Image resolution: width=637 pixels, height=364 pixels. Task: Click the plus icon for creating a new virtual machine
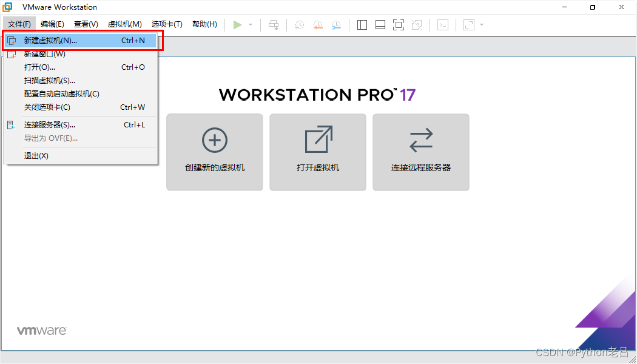pos(215,140)
